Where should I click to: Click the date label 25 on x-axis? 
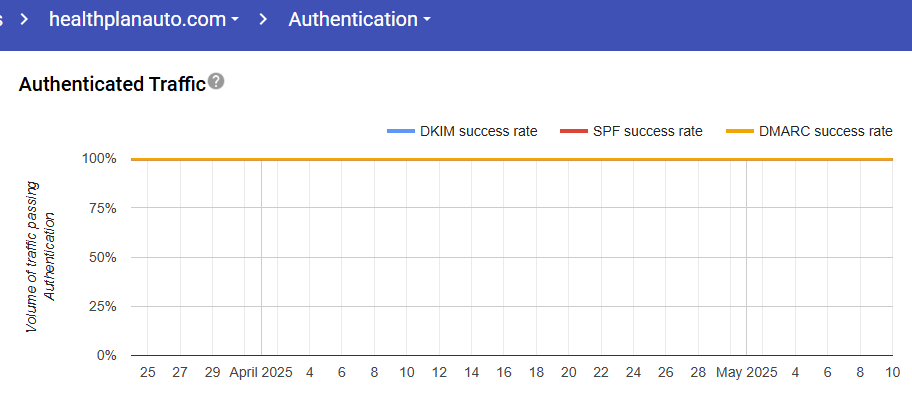[x=148, y=372]
